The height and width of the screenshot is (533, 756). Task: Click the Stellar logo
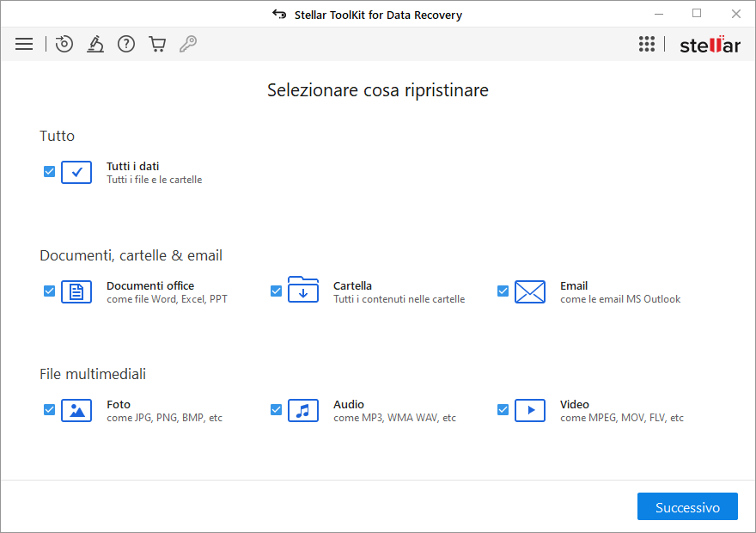point(710,45)
